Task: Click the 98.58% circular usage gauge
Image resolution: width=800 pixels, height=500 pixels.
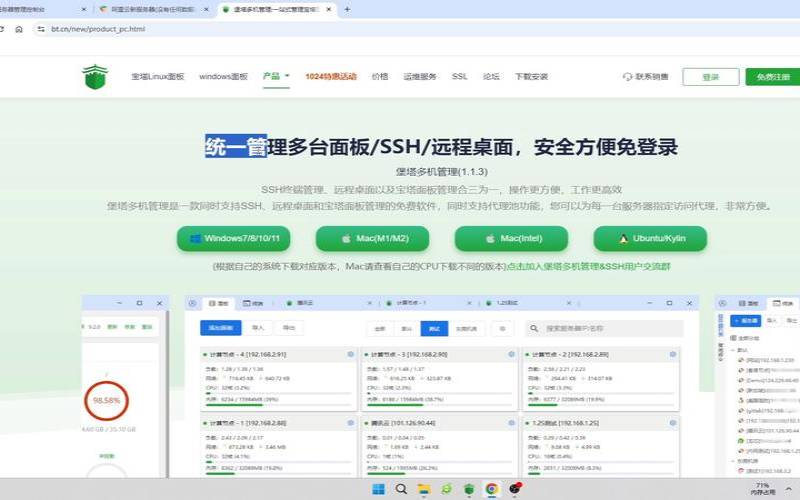Action: [x=106, y=401]
